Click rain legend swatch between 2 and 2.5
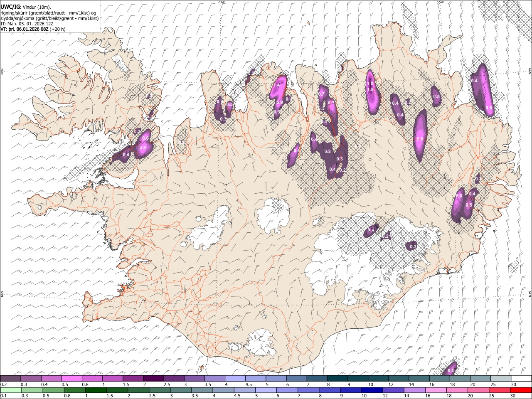Screen dimensions: 532x399 (138, 390)
